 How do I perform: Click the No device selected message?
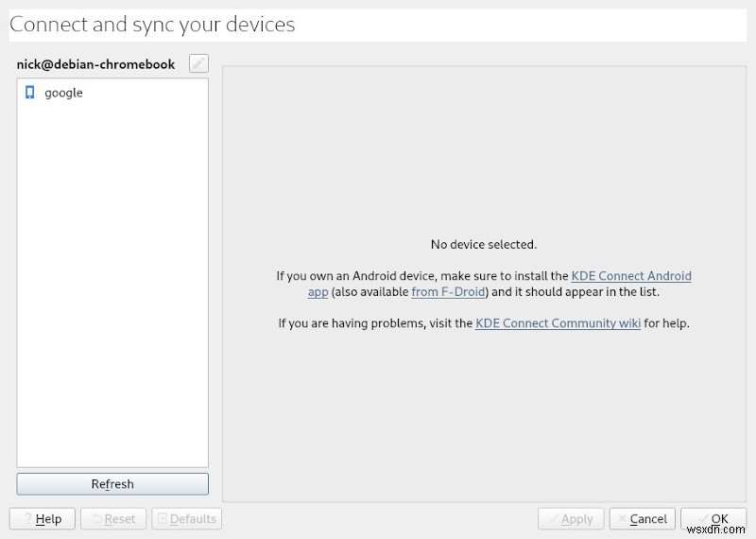click(x=484, y=245)
